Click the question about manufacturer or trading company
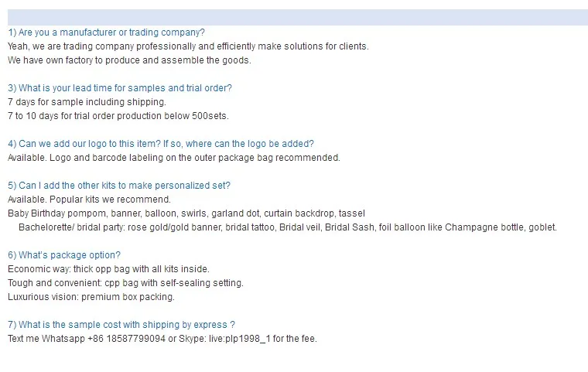588x372 pixels. coord(106,32)
